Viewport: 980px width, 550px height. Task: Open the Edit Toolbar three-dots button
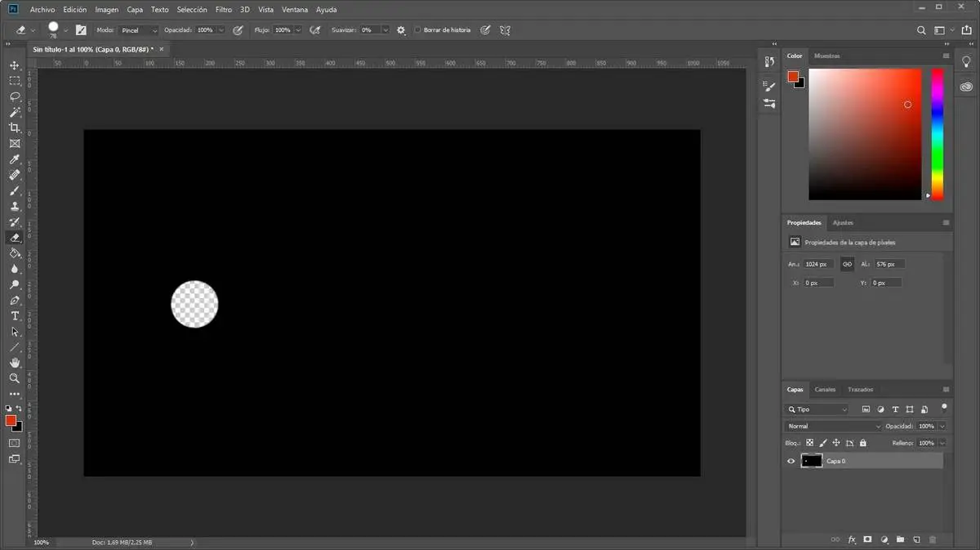pyautogui.click(x=14, y=394)
